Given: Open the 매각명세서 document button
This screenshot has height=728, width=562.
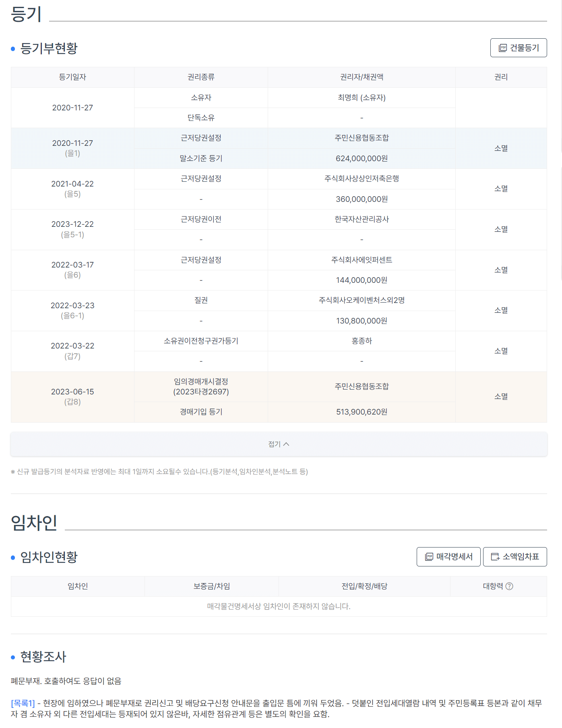Looking at the screenshot, I should 448,557.
